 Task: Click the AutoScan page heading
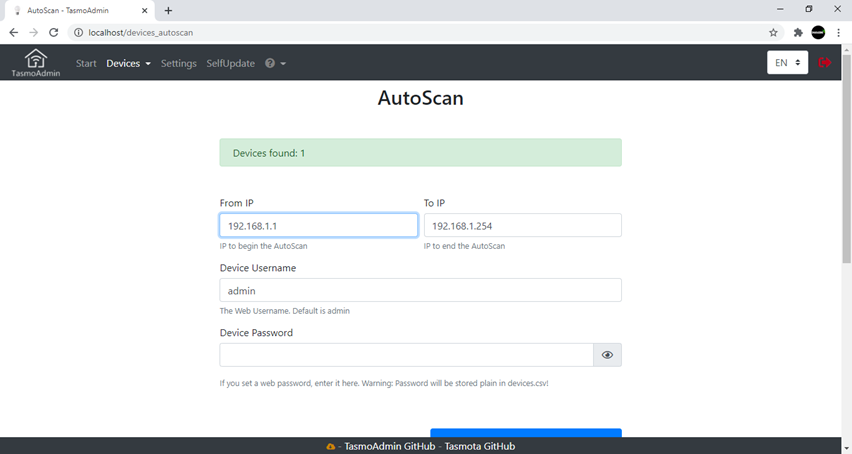point(421,98)
